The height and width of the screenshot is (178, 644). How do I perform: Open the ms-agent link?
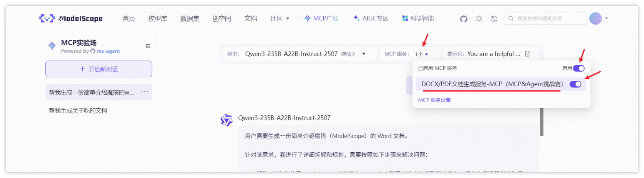[108, 51]
